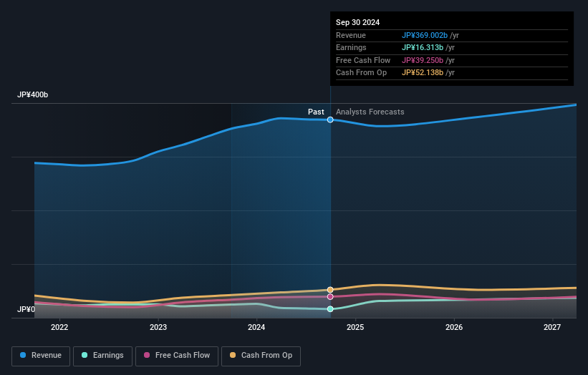The height and width of the screenshot is (375, 588).
Task: Click the Cash From Op label in tooltip
Action: (x=361, y=73)
